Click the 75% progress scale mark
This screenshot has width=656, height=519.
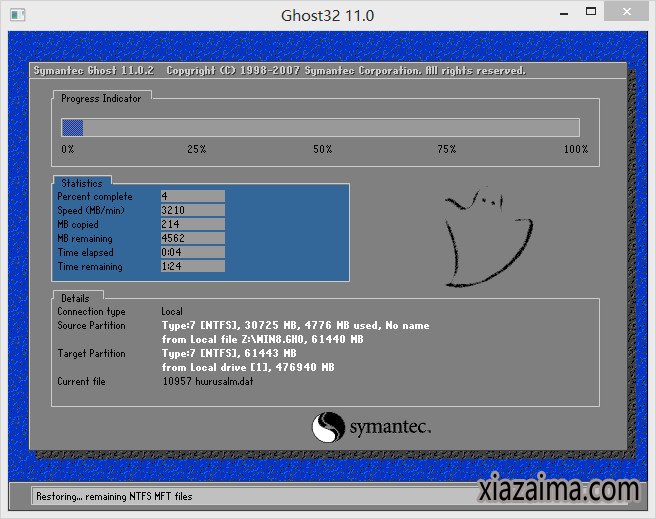(447, 149)
